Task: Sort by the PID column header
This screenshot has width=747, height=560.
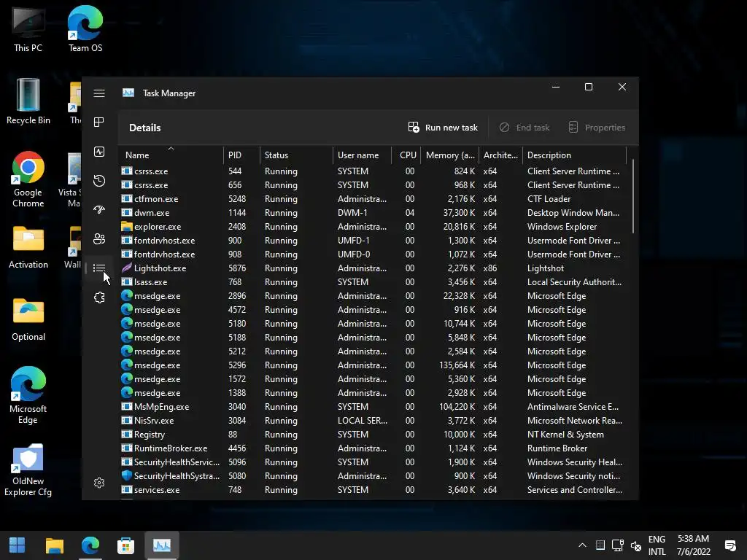Action: click(x=241, y=155)
